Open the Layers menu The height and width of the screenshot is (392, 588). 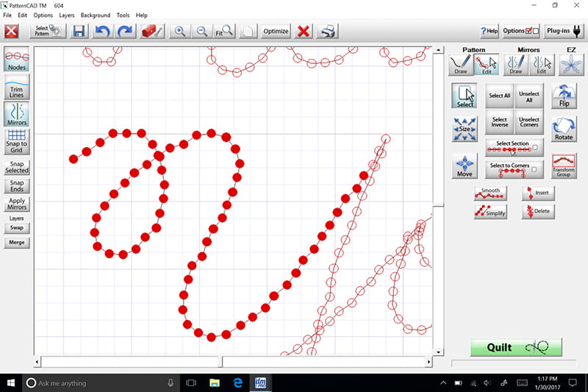[x=67, y=15]
